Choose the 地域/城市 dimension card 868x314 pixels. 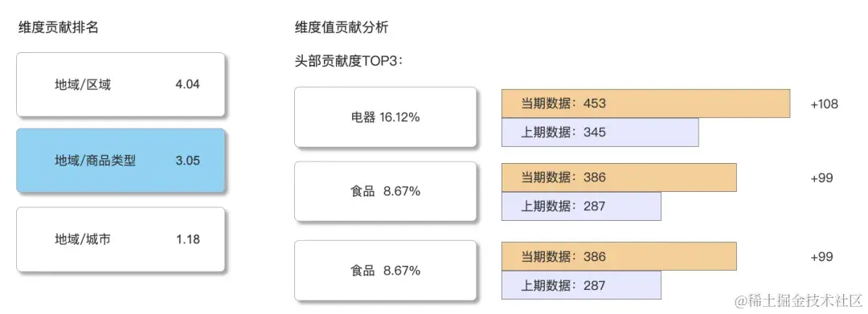tap(121, 239)
